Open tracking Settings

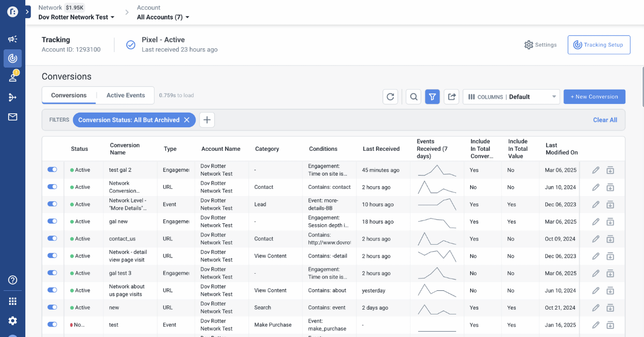[540, 45]
